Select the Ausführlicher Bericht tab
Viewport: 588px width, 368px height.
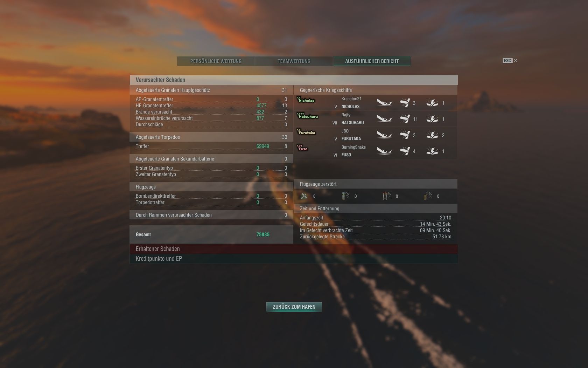coord(372,61)
